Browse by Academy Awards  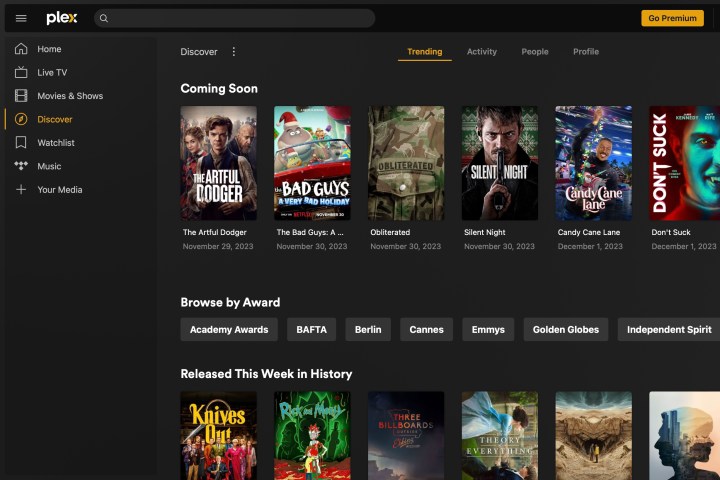229,330
